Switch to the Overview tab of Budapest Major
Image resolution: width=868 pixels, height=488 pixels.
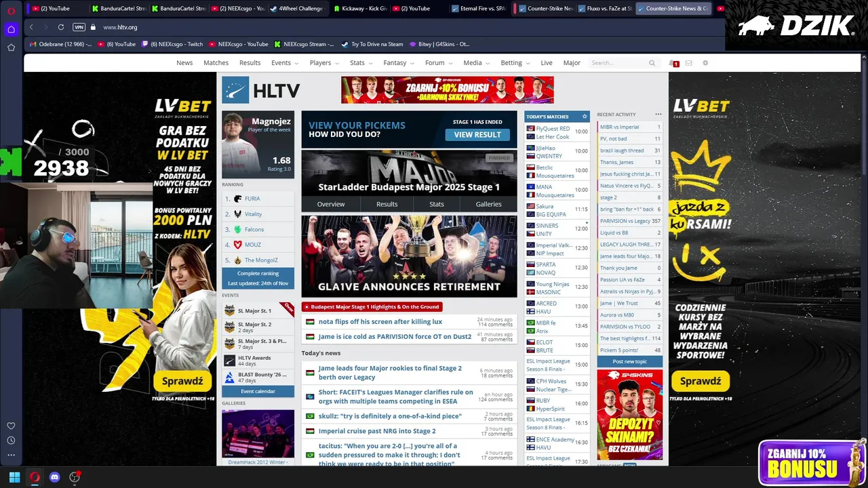[331, 204]
